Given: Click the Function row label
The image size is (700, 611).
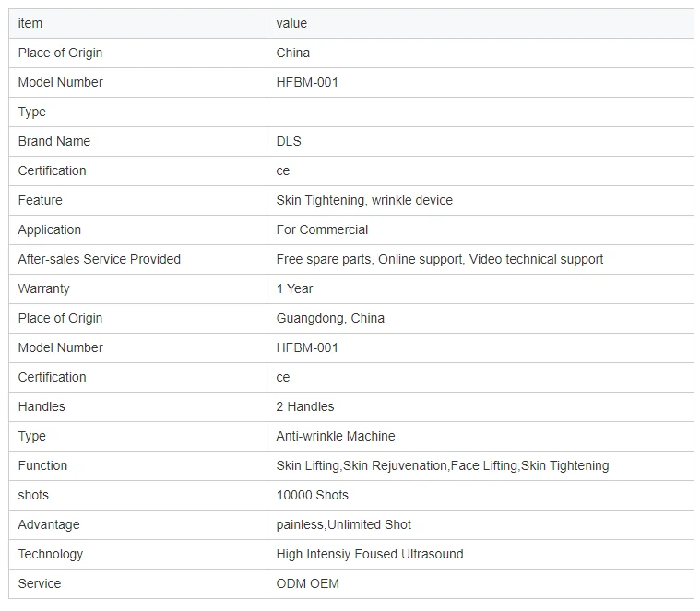Looking at the screenshot, I should pos(42,465).
